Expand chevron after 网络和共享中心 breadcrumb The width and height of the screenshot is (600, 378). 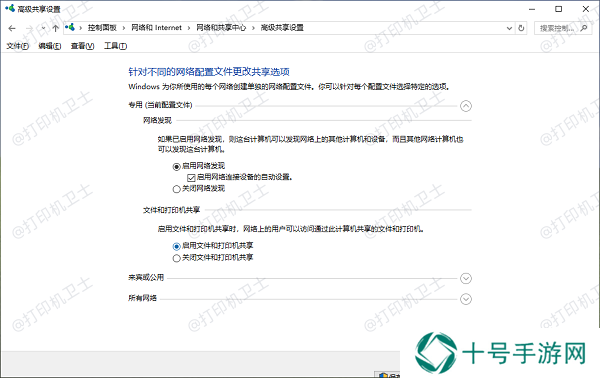click(x=253, y=28)
